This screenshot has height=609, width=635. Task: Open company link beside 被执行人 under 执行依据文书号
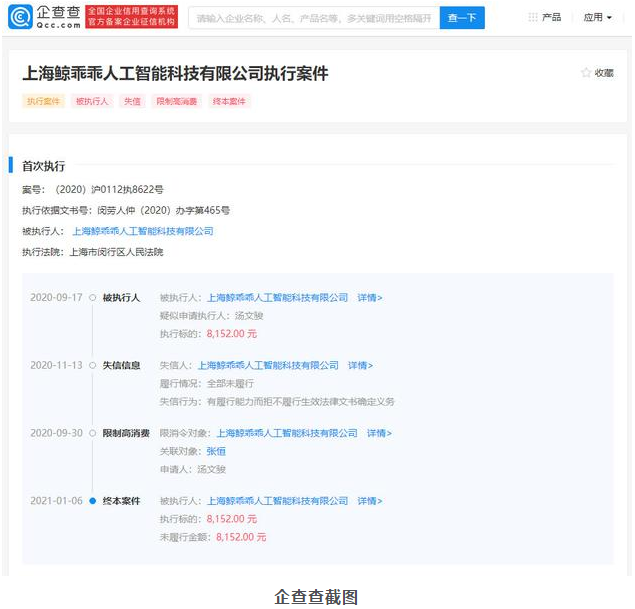tap(143, 231)
